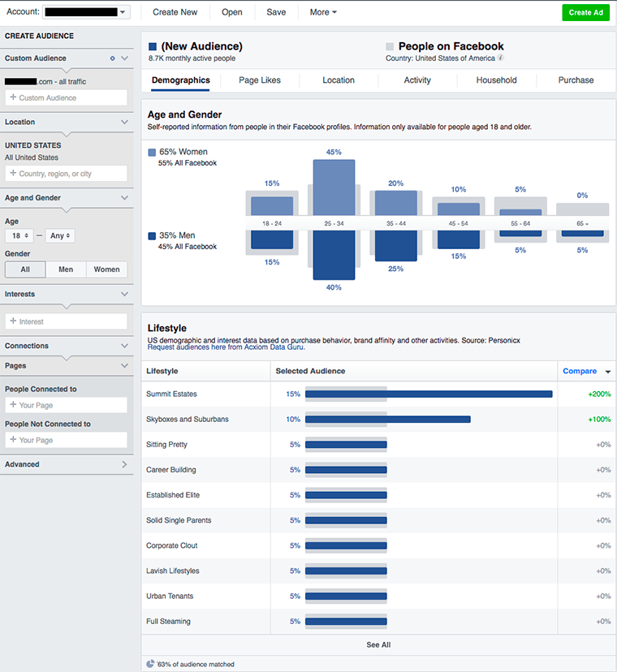This screenshot has width=617, height=672.
Task: Click the Men 25 - 34 bar showing 40%
Action: coord(334,255)
